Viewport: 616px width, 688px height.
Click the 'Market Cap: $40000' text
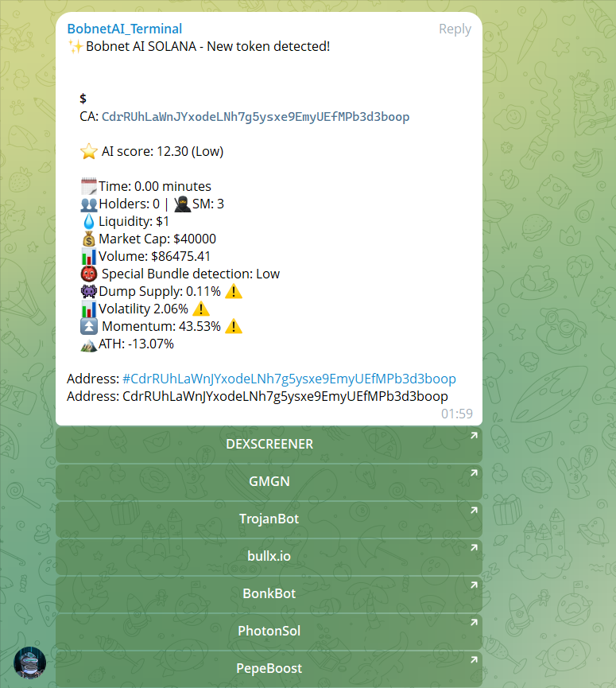tap(157, 239)
